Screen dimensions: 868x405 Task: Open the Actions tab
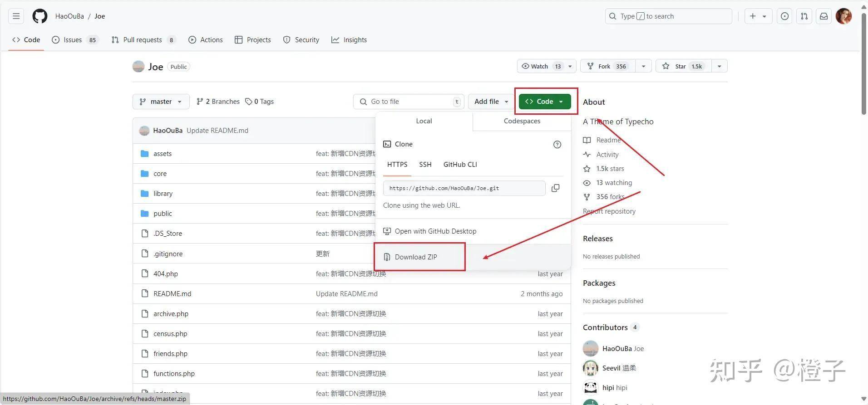[x=206, y=40]
